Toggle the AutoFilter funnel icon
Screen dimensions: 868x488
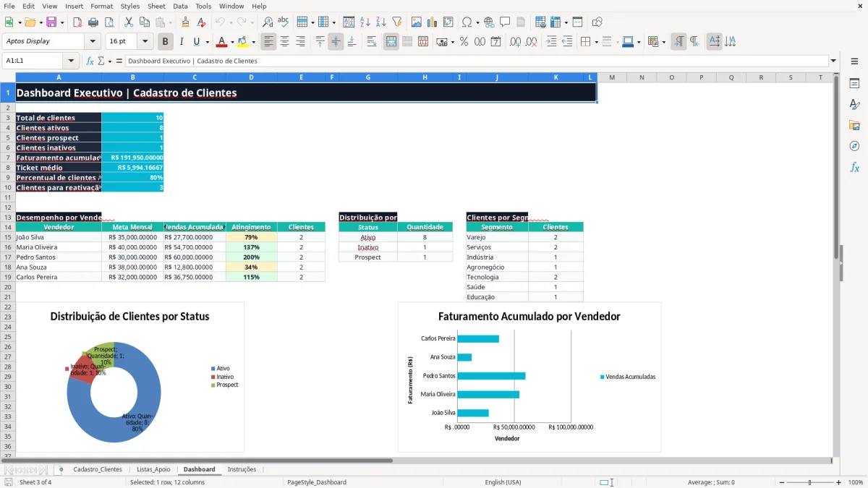pos(396,22)
